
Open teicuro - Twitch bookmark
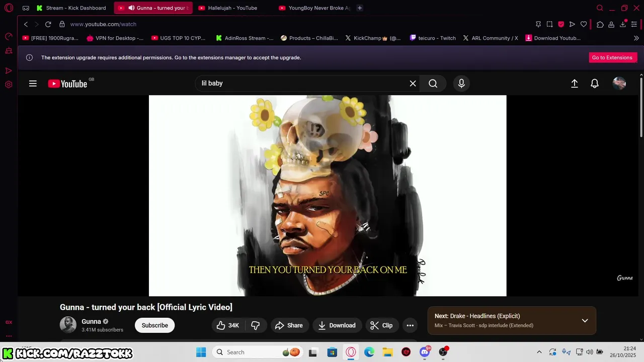click(x=433, y=38)
